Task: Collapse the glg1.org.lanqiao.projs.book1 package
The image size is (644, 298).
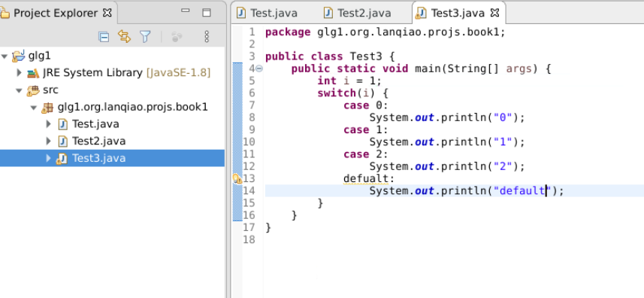Action: [x=34, y=108]
